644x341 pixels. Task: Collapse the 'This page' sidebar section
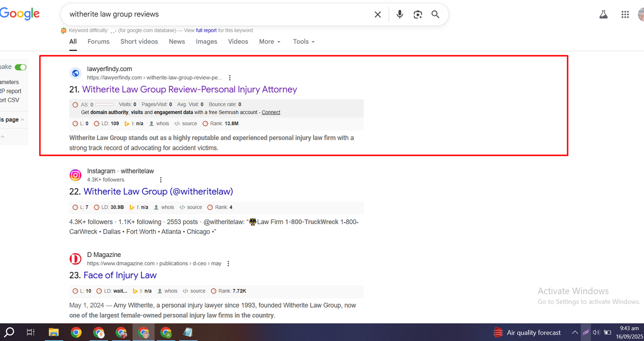[23, 120]
